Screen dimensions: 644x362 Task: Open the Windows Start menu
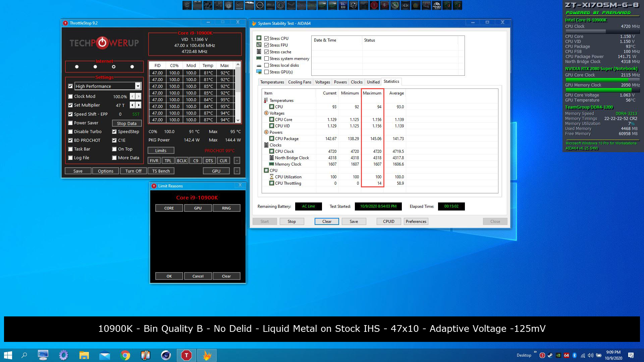[x=8, y=355]
